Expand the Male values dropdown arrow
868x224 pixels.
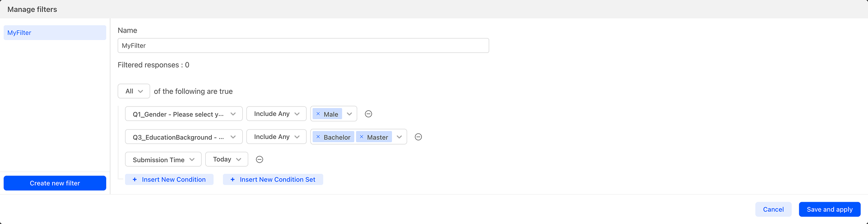(349, 114)
